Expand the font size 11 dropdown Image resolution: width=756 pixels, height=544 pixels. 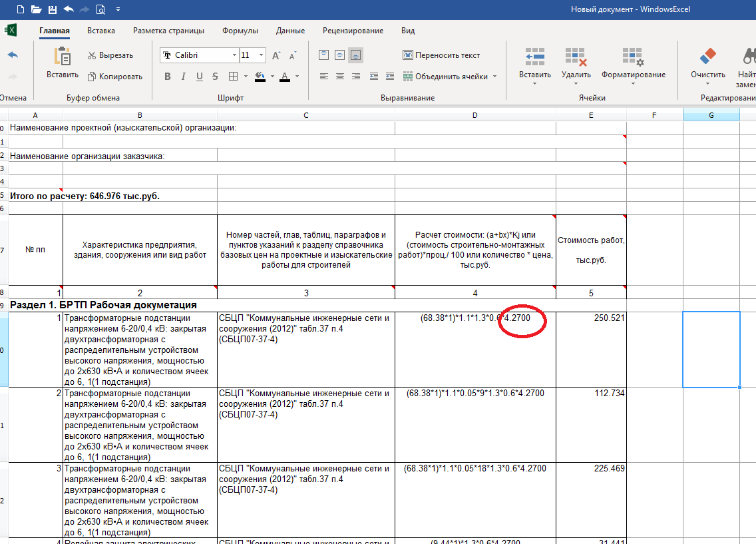point(261,55)
